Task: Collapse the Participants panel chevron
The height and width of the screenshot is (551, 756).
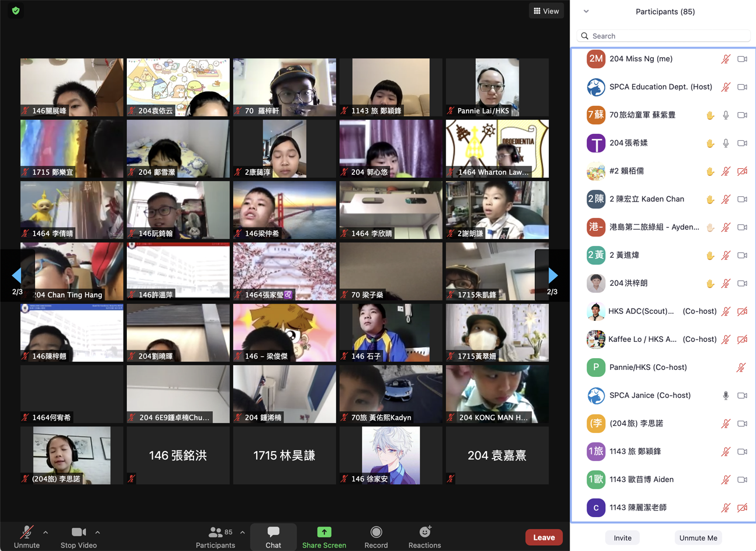Action: pos(586,12)
